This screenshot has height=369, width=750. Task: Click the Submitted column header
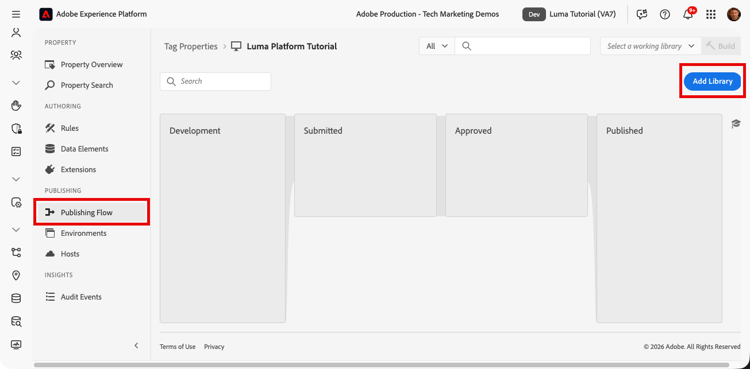323,131
